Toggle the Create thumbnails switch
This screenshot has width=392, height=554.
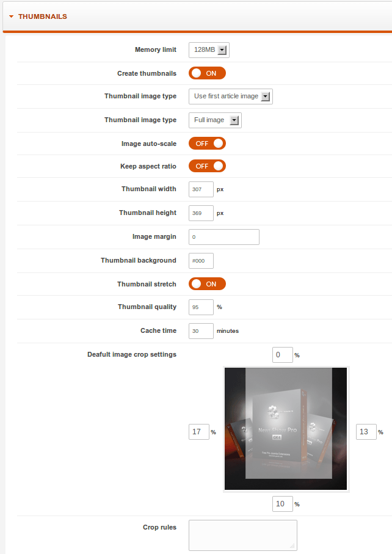click(207, 73)
